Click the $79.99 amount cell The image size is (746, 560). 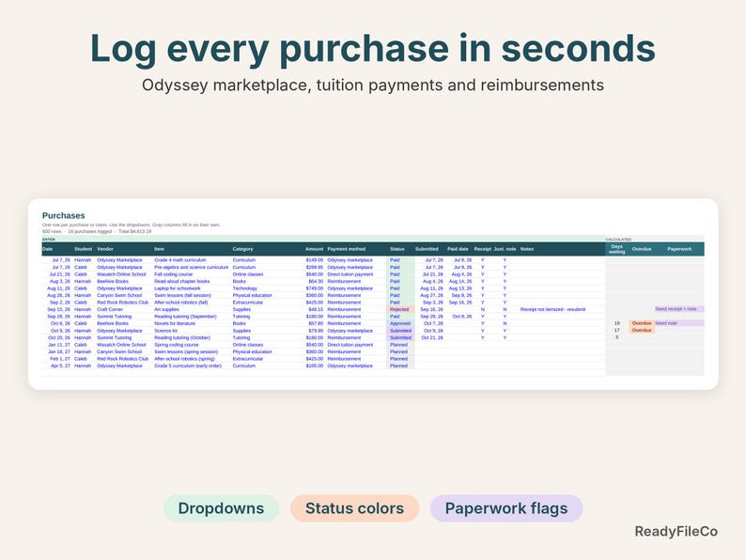click(x=316, y=331)
